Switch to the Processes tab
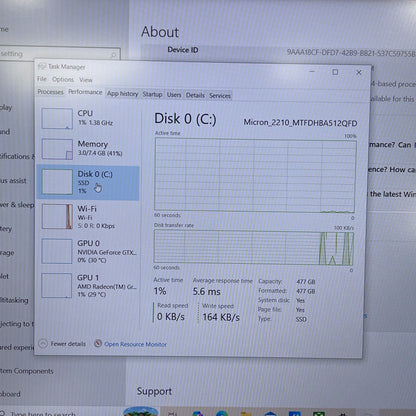Image resolution: width=416 pixels, height=416 pixels. 51,92
